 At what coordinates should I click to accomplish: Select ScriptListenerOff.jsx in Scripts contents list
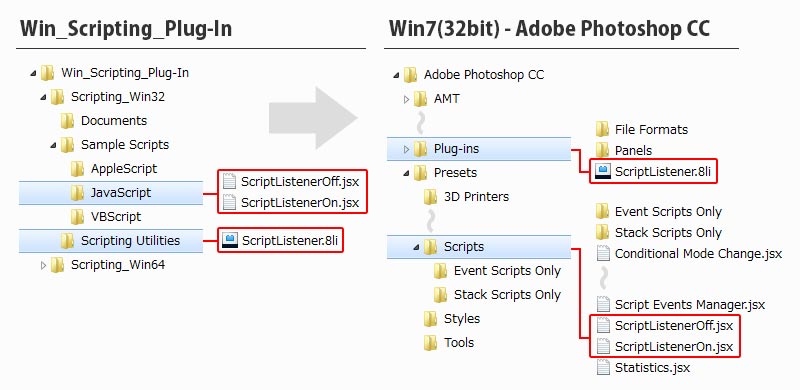(x=674, y=326)
